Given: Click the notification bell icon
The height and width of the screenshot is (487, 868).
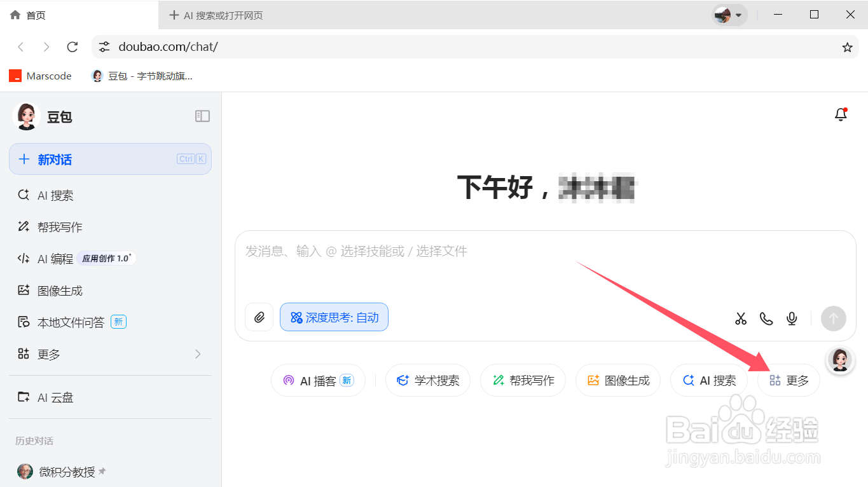Looking at the screenshot, I should (841, 114).
